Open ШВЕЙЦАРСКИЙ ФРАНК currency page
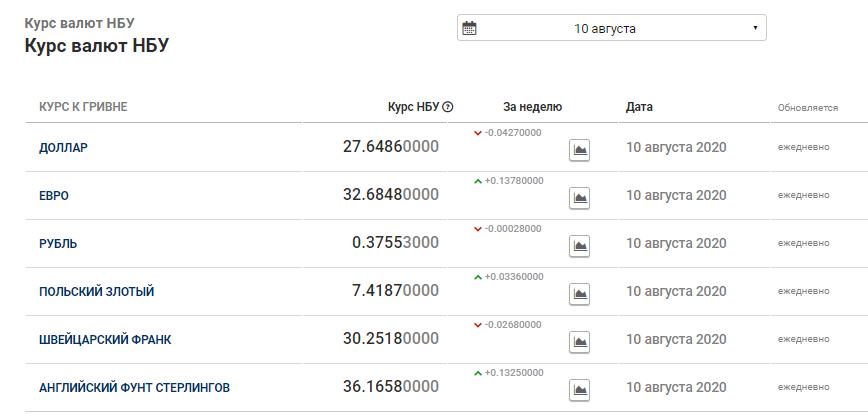Screen dimensions: 868x415 [105, 340]
